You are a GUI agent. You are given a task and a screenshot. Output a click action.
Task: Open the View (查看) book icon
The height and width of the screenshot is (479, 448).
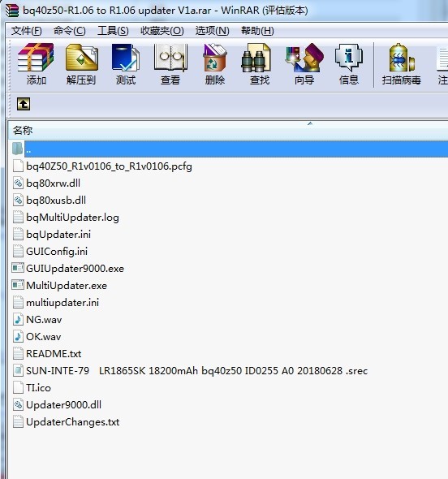pyautogui.click(x=170, y=64)
